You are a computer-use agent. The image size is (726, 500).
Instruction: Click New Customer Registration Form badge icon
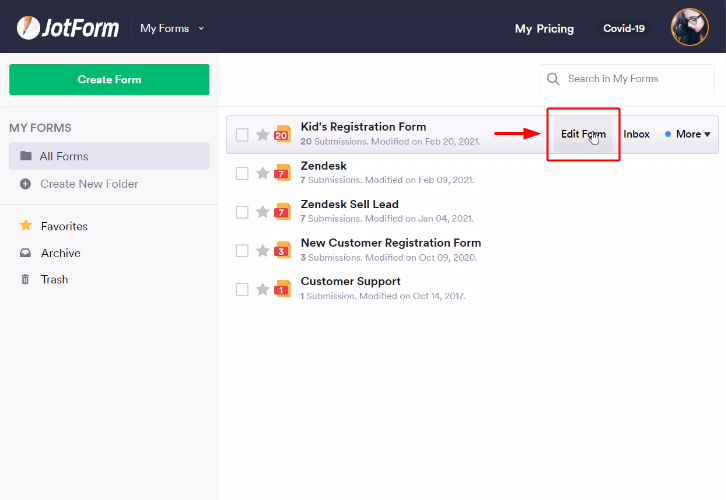(282, 250)
